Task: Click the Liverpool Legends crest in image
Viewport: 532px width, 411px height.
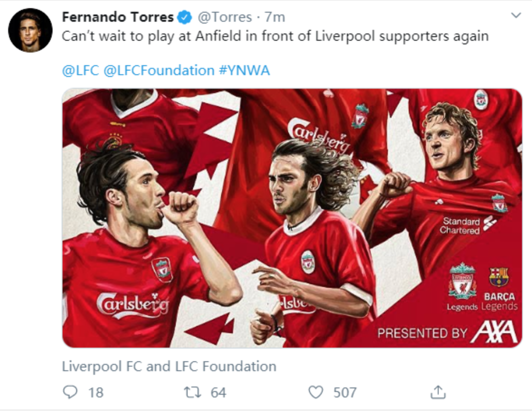Action: [x=462, y=281]
